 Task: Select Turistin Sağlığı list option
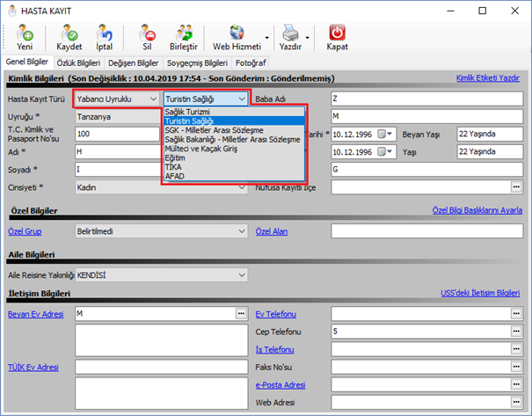coord(234,120)
